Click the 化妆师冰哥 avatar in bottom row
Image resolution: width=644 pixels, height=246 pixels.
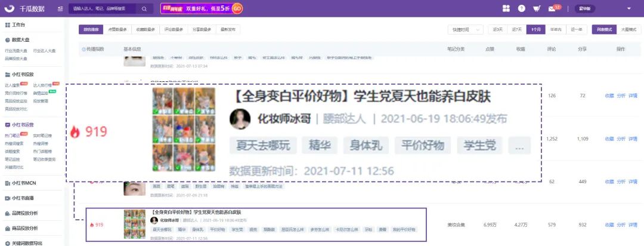click(154, 220)
